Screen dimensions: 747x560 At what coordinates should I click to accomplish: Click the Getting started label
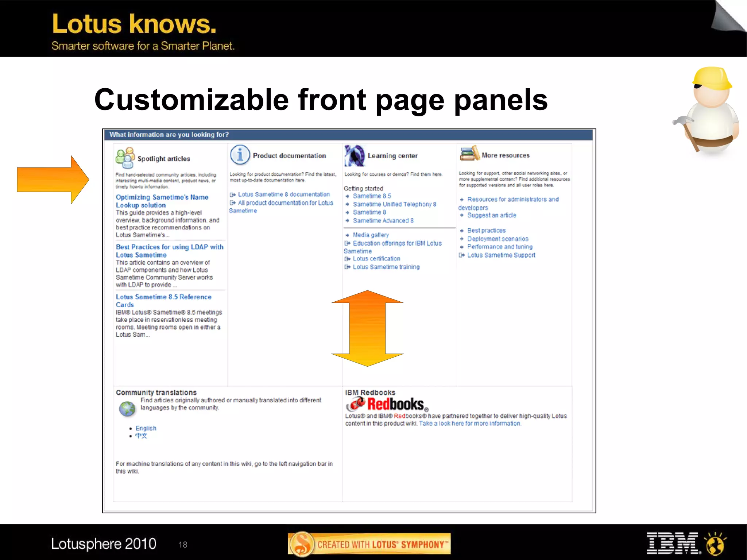pyautogui.click(x=363, y=189)
